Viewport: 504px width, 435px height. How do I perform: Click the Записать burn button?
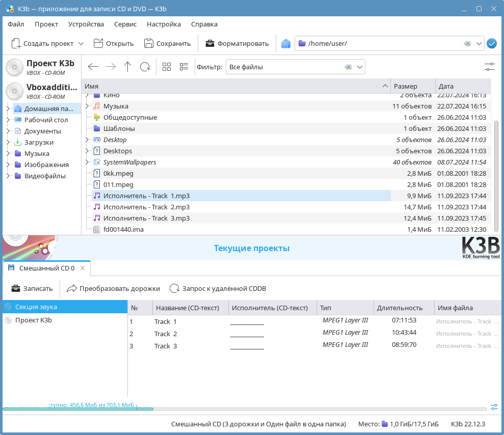[x=33, y=288]
